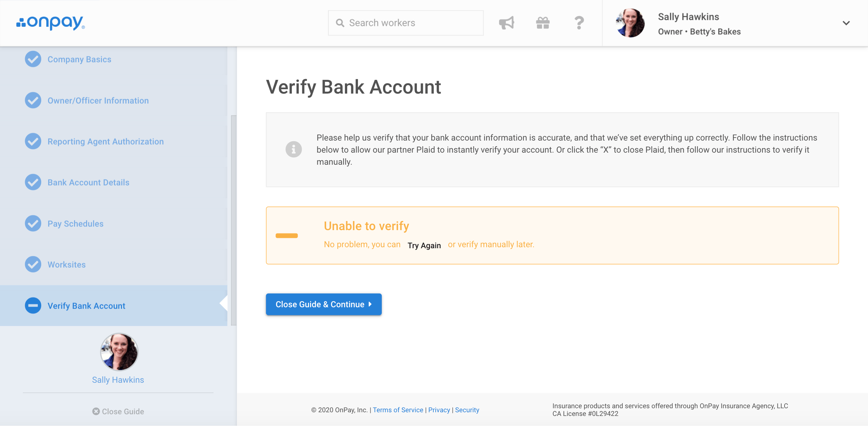The width and height of the screenshot is (868, 426).
Task: Click the minus indicator beside Verify Bank Account
Action: (x=33, y=306)
